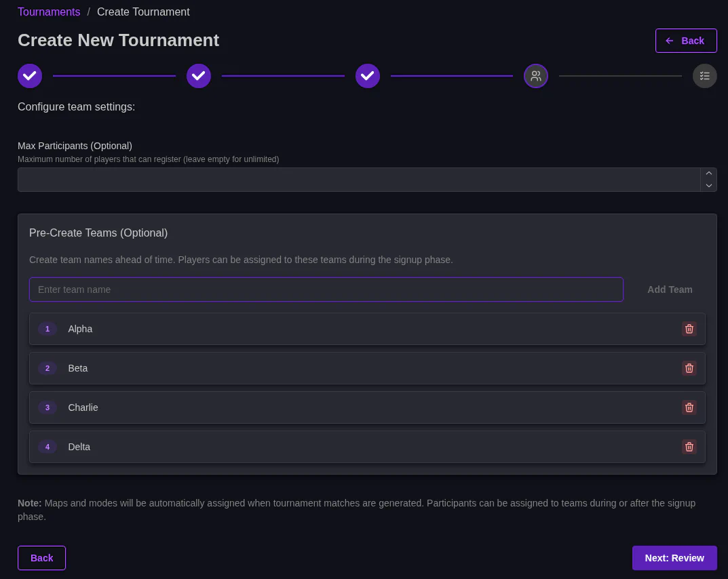Click the top-right Back button with arrow
The width and height of the screenshot is (728, 579).
686,41
